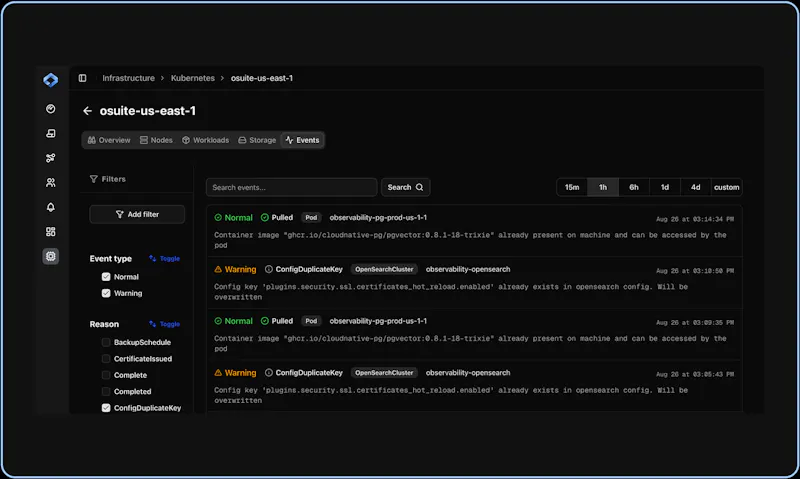Switch to the Workloads tab
800x479 pixels.
[206, 140]
